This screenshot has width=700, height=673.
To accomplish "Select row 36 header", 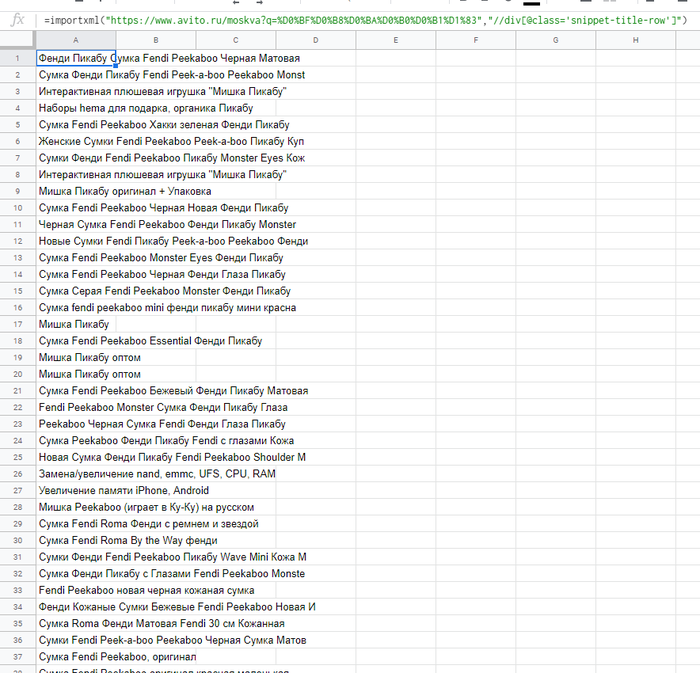I will (x=17, y=640).
